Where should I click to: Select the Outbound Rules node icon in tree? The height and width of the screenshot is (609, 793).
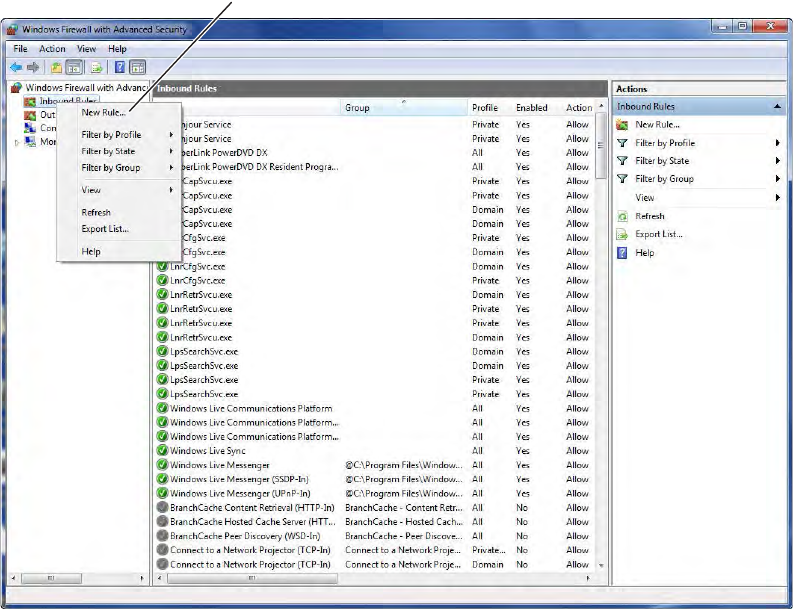(x=30, y=115)
